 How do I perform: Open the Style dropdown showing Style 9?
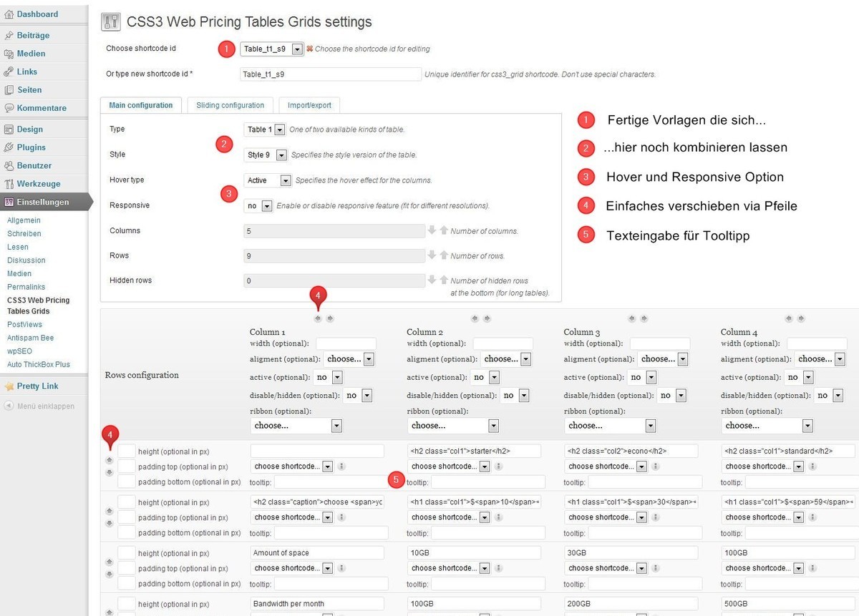266,155
